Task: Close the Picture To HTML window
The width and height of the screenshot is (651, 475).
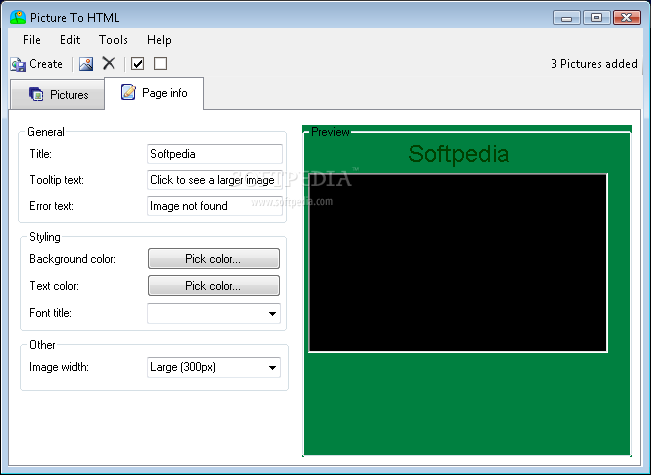Action: pos(627,18)
